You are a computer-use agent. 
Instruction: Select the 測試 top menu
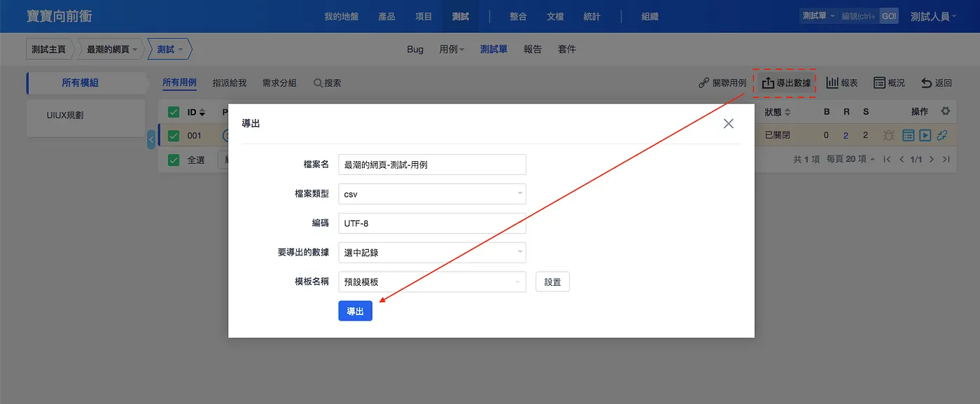click(x=461, y=16)
